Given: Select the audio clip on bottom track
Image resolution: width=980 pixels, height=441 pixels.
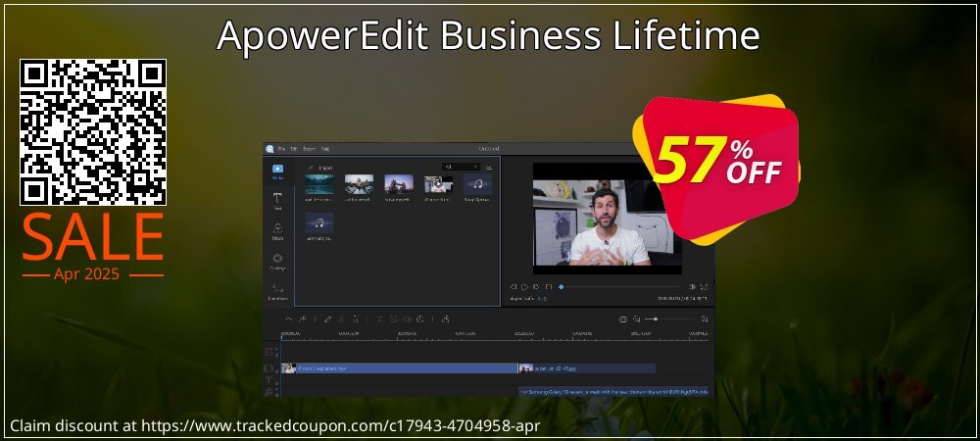Looking at the screenshot, I should 613,392.
